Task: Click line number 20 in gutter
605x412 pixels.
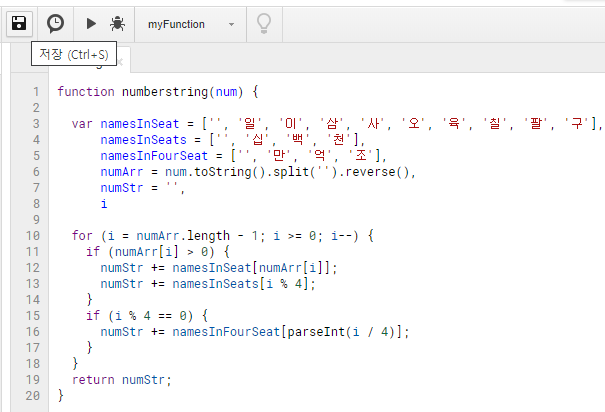Action: (33, 396)
